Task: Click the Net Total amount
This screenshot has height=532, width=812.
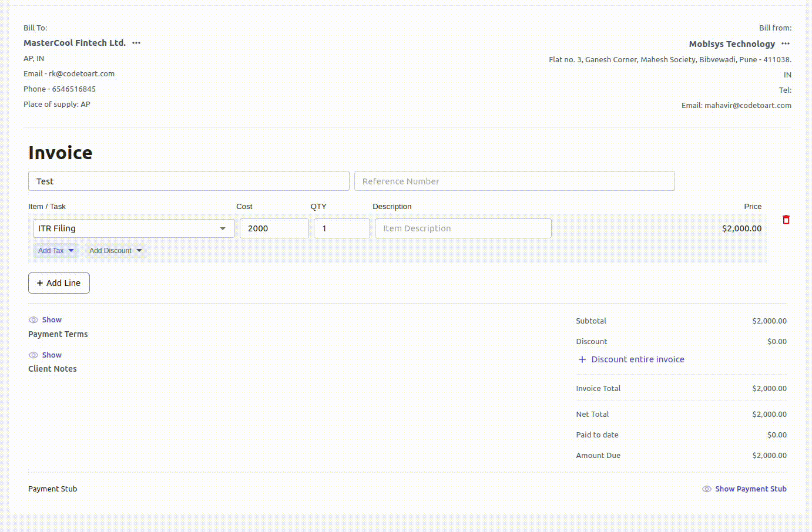Action: click(x=769, y=415)
